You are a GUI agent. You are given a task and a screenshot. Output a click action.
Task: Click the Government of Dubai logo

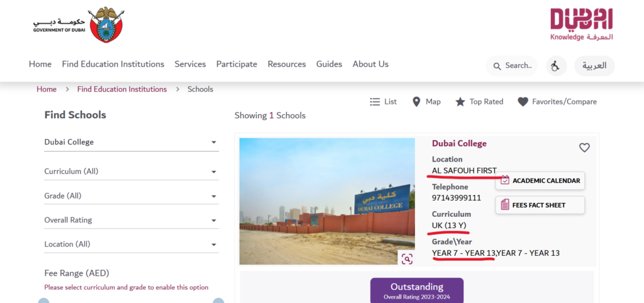[79, 25]
